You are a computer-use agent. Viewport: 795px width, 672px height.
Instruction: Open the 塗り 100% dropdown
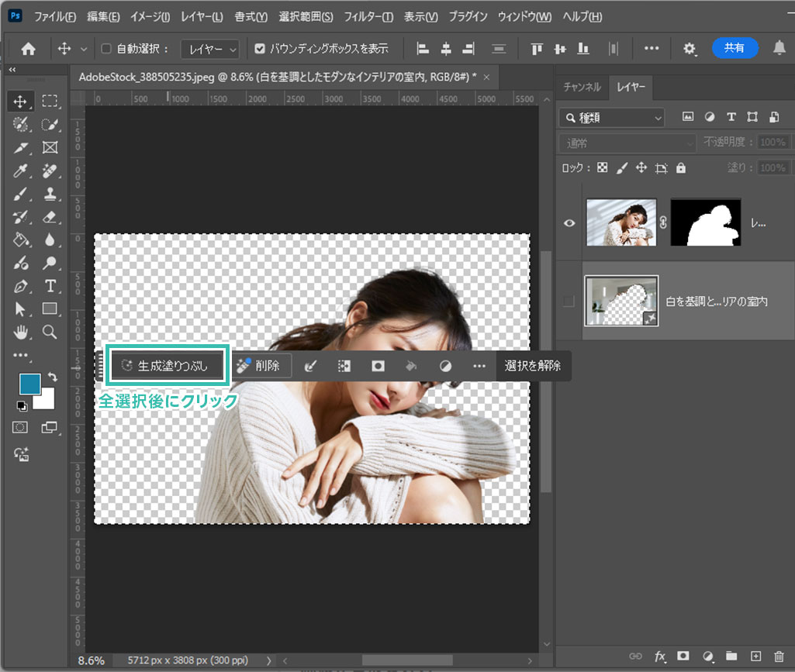click(x=773, y=167)
